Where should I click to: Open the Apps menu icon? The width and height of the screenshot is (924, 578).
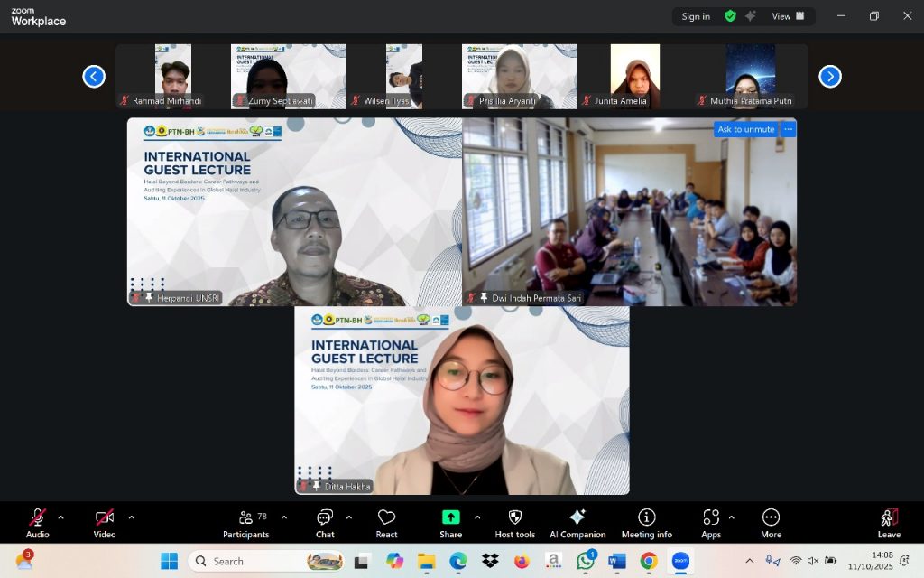pos(710,523)
